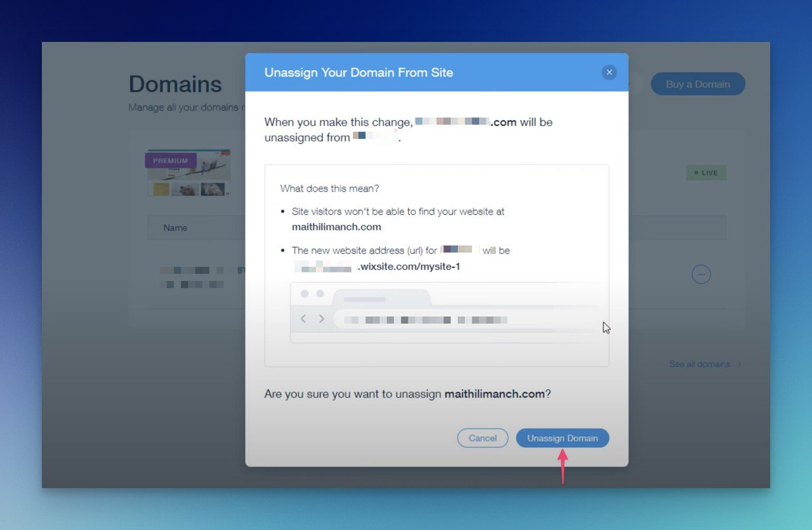The image size is (812, 530).
Task: Click the LIVE status badge
Action: pos(706,173)
